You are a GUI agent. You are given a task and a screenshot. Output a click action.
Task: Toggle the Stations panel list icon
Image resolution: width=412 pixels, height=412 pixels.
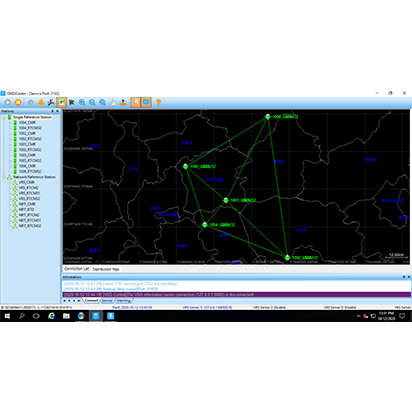tap(135, 102)
